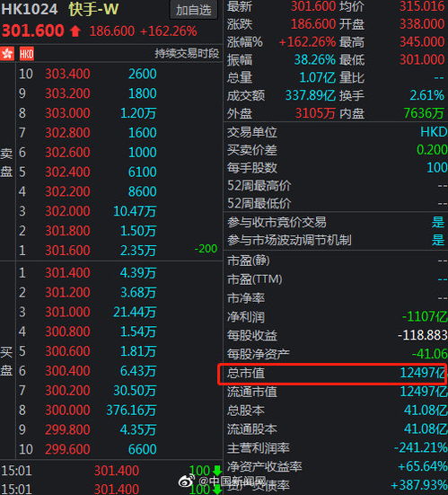The height and width of the screenshot is (495, 448).
Task: Click the red up-arrow beside price 301.600
Action: [75, 31]
